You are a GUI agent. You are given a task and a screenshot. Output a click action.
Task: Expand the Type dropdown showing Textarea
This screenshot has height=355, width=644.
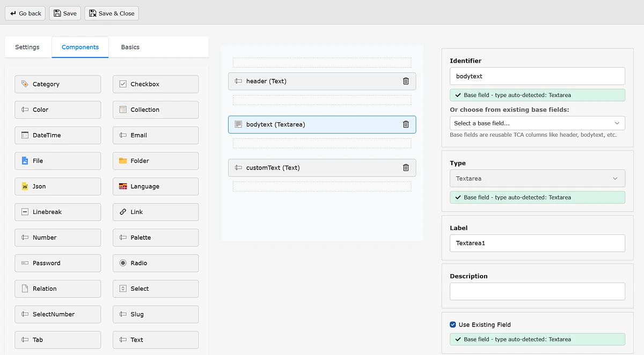pyautogui.click(x=537, y=179)
